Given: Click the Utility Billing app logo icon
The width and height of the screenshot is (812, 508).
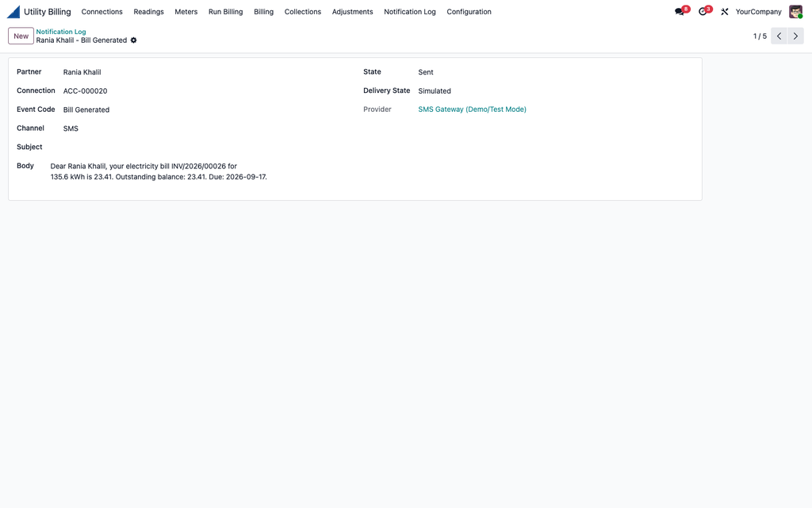Looking at the screenshot, I should [13, 11].
